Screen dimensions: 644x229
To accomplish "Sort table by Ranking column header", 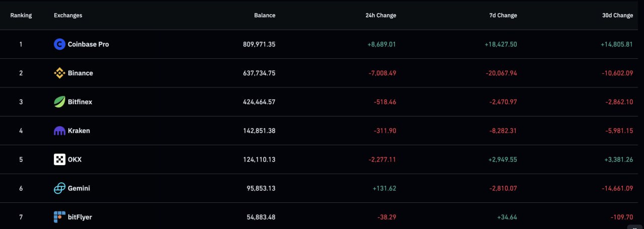I will 21,16.
